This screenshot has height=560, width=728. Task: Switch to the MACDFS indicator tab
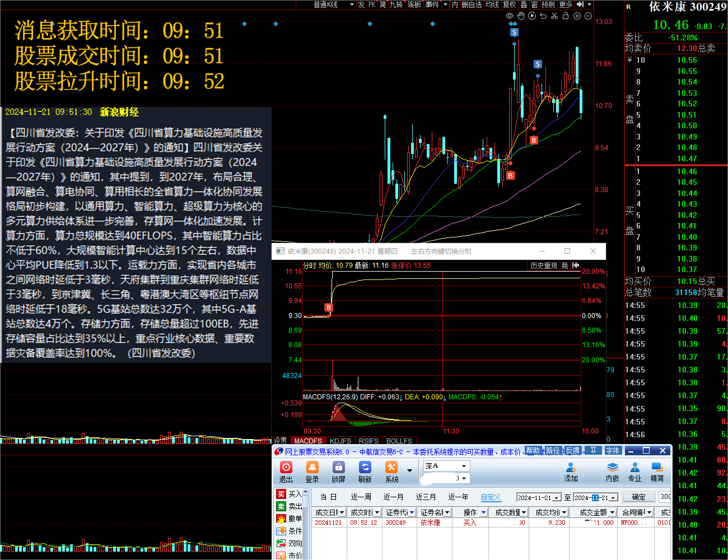click(308, 441)
